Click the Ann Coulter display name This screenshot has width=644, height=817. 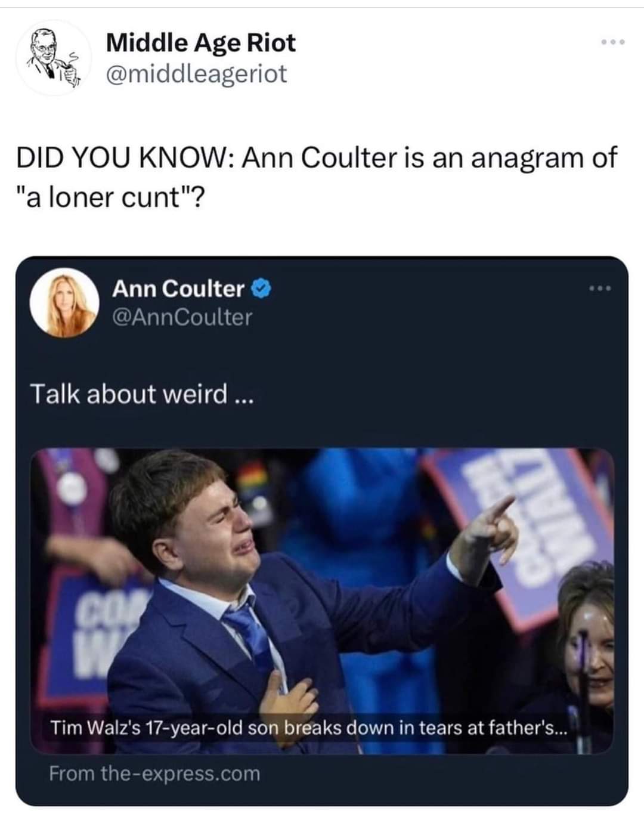click(x=178, y=289)
